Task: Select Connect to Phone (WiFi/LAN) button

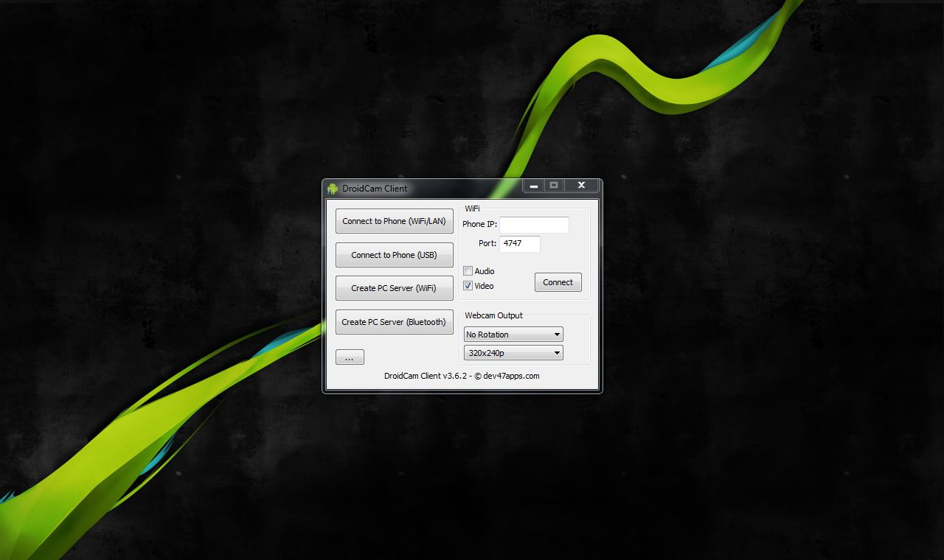Action: click(395, 221)
